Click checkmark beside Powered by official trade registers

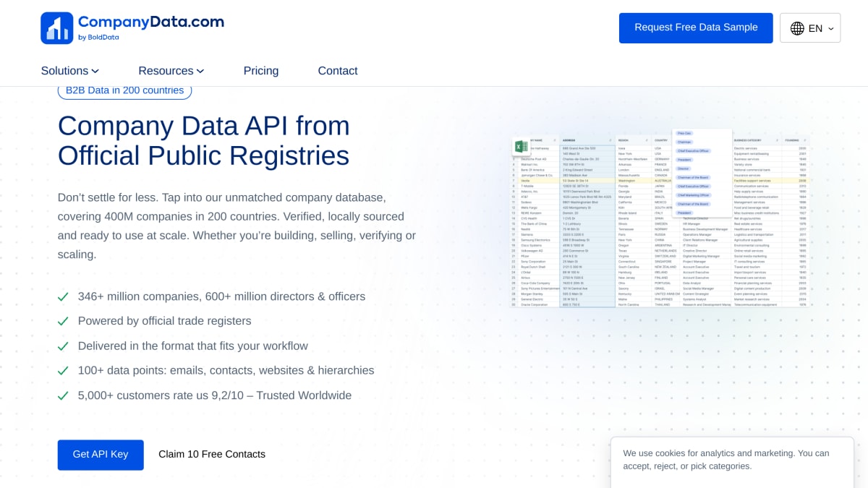point(64,321)
